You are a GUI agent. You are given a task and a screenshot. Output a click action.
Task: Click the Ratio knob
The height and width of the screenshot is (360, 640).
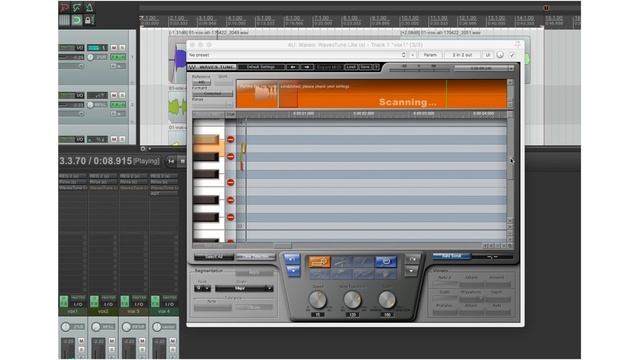[387, 300]
